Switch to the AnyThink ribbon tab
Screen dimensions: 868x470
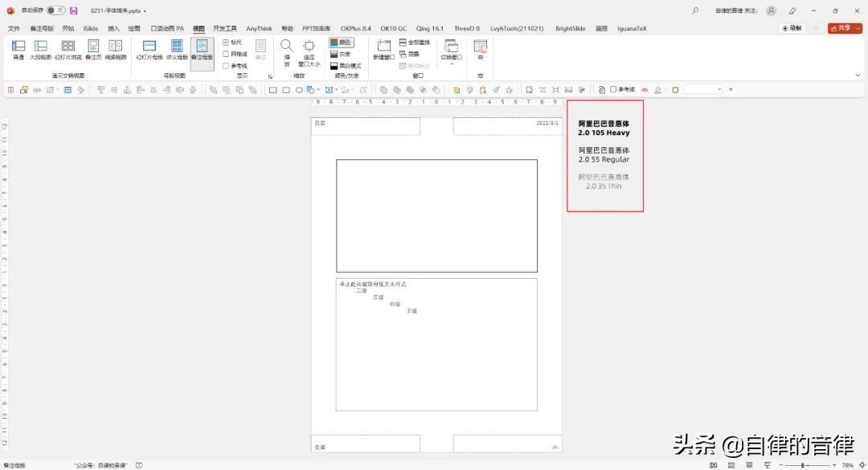coord(259,28)
